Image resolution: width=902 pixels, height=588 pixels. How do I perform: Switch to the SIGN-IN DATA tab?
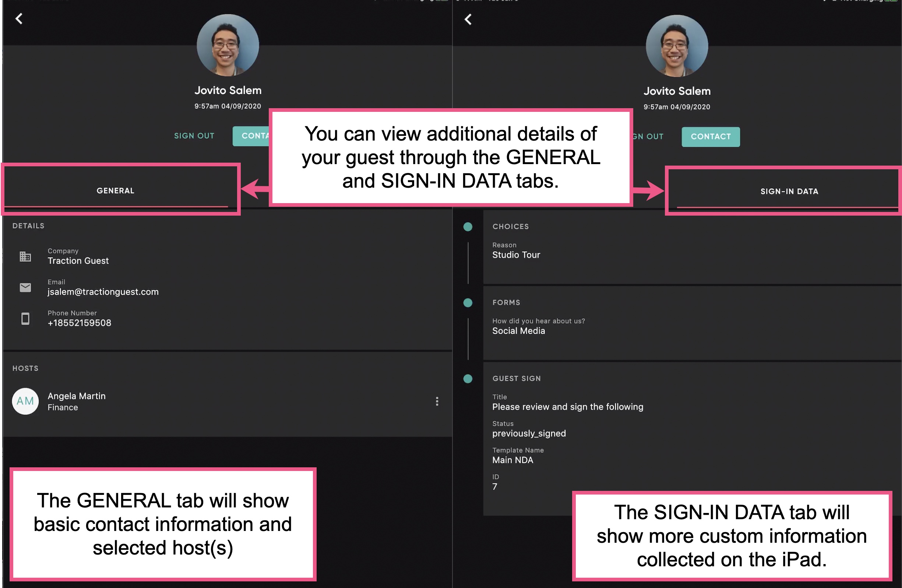789,191
